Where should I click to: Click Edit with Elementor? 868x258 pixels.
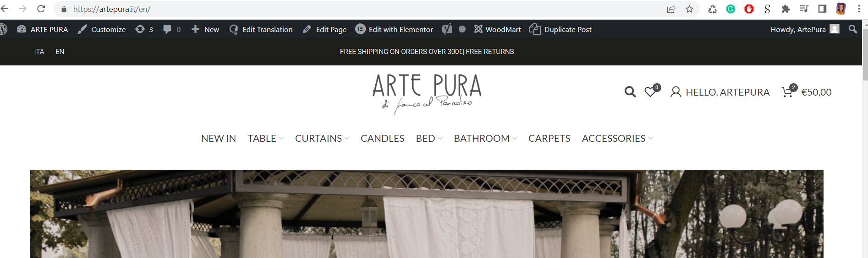pos(394,29)
